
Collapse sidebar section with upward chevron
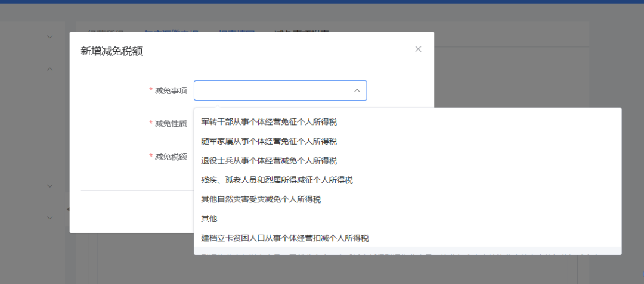coord(50,69)
